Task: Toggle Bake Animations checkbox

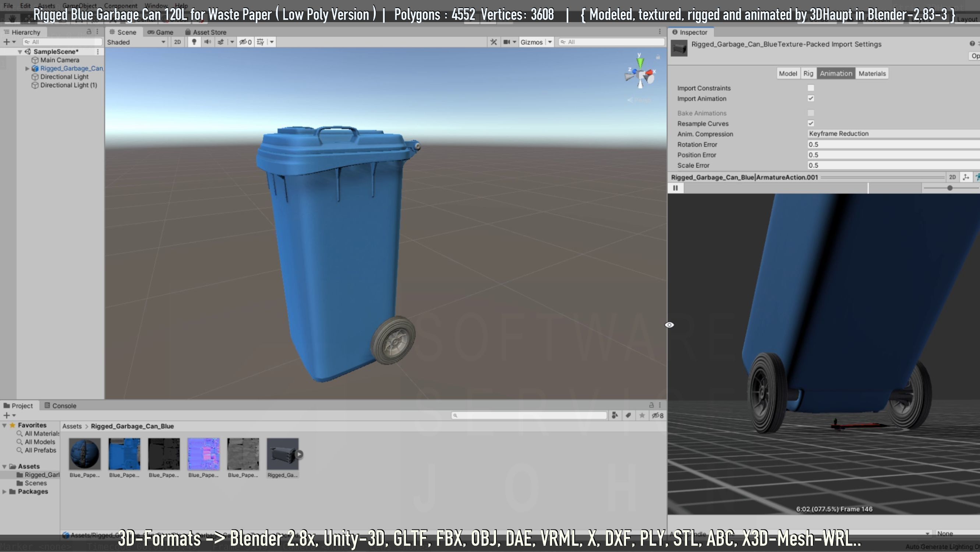Action: [x=811, y=113]
